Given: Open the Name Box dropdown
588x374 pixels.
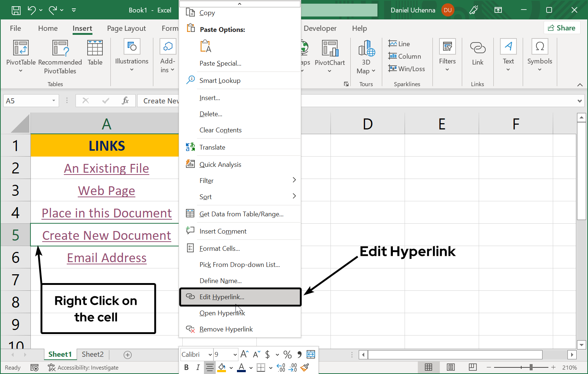Looking at the screenshot, I should tap(54, 100).
